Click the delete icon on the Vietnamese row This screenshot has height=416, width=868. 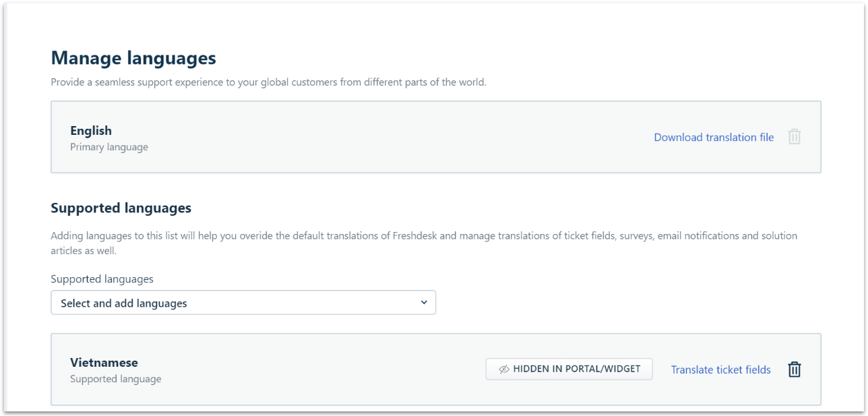click(794, 369)
